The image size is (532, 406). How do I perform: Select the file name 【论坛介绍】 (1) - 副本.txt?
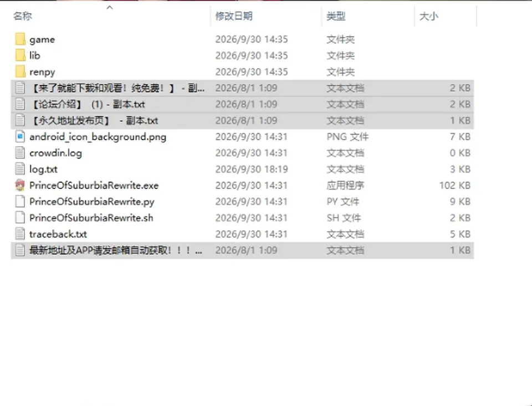point(88,104)
